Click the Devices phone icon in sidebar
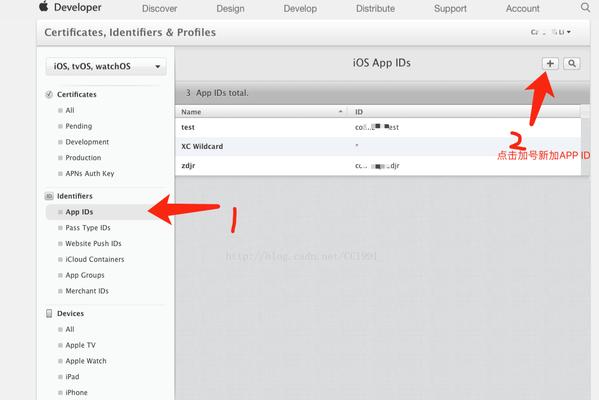The height and width of the screenshot is (400, 599). click(49, 313)
